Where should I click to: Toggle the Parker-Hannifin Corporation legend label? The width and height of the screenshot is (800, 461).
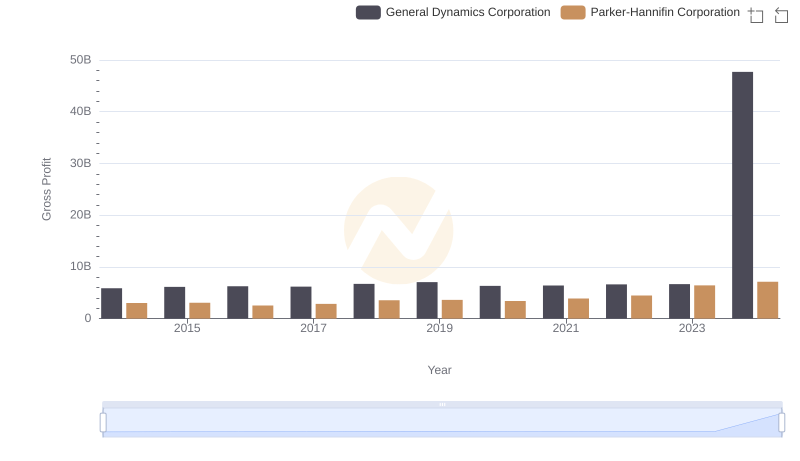pyautogui.click(x=665, y=12)
